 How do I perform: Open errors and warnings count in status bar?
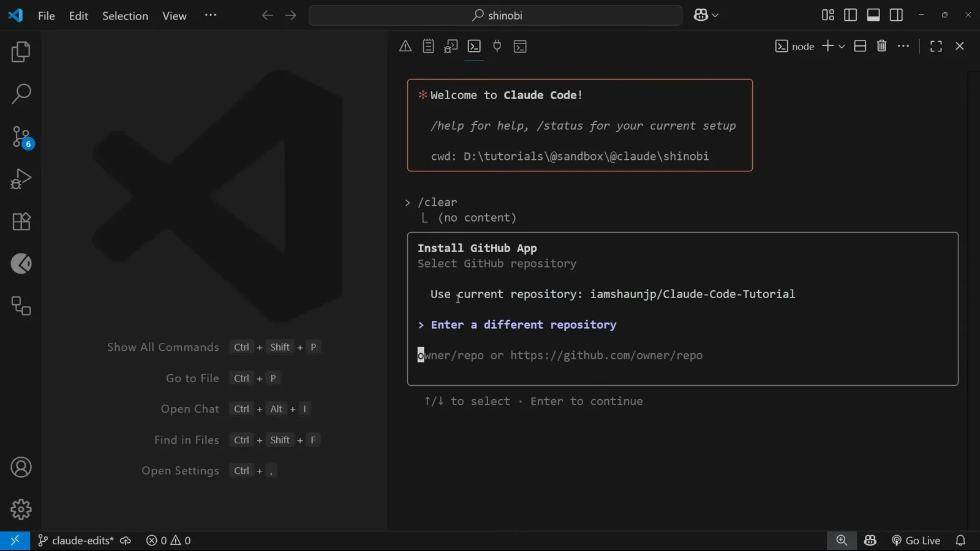(168, 541)
